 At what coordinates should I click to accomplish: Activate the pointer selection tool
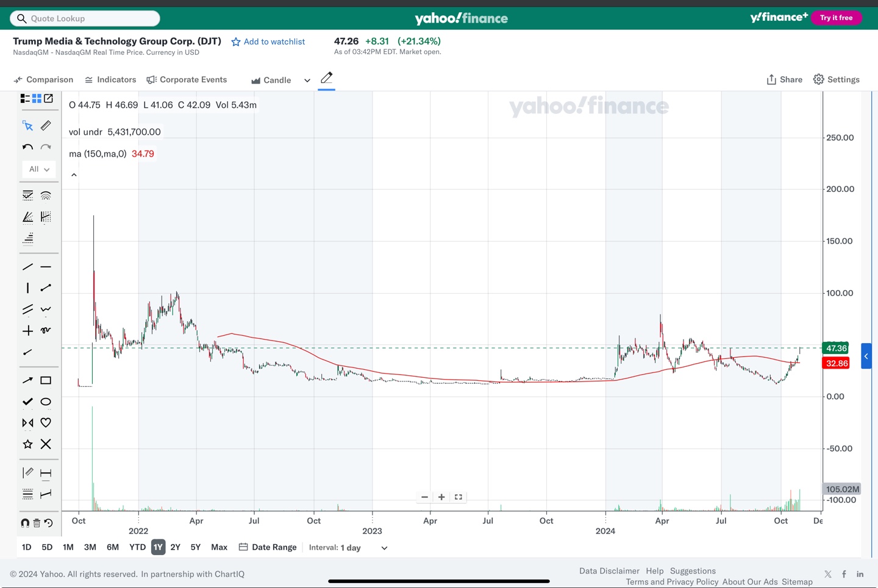[27, 126]
